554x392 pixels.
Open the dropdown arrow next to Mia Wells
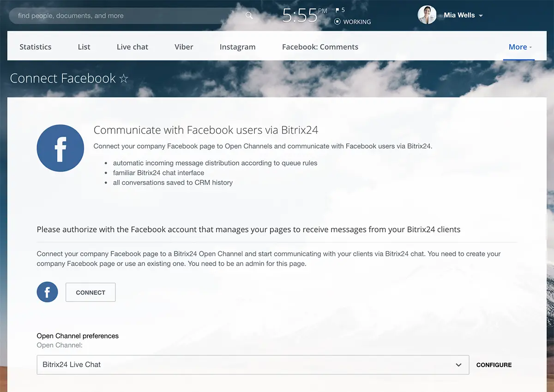(481, 16)
